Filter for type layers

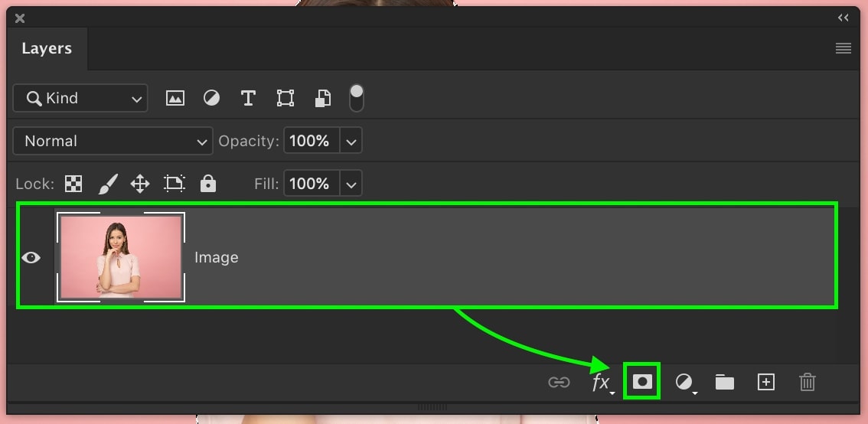(x=248, y=98)
